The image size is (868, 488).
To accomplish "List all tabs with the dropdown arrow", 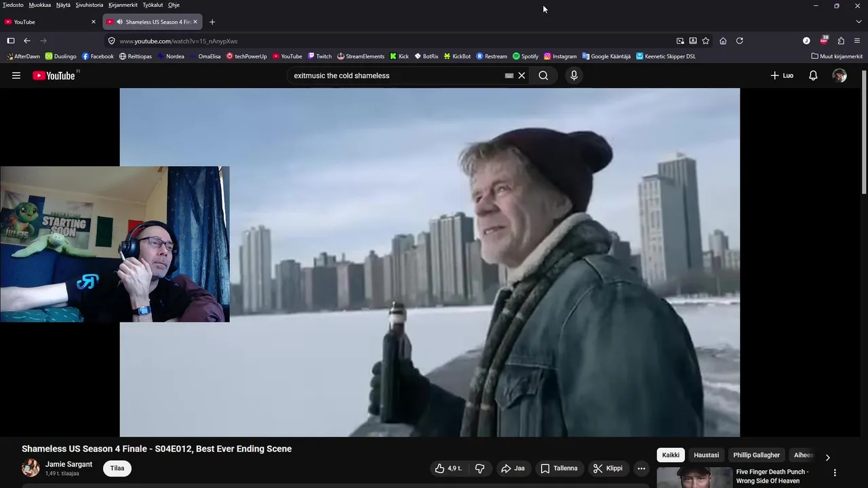I will (859, 22).
